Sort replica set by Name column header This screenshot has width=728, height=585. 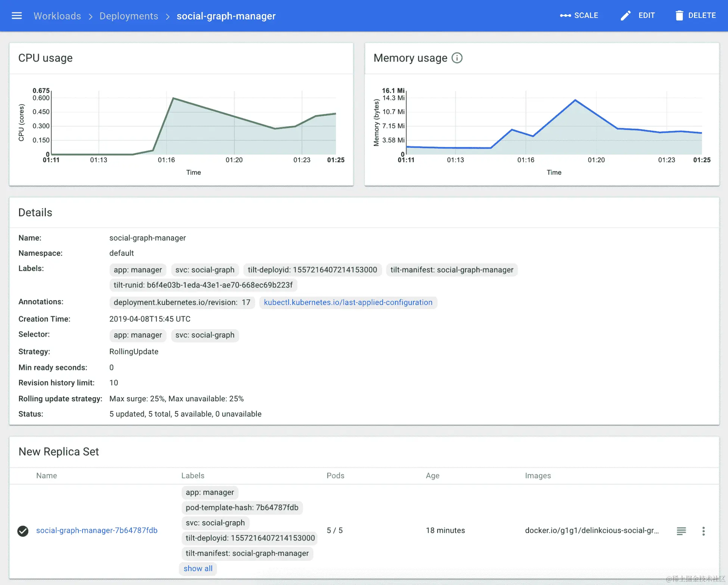click(x=47, y=476)
